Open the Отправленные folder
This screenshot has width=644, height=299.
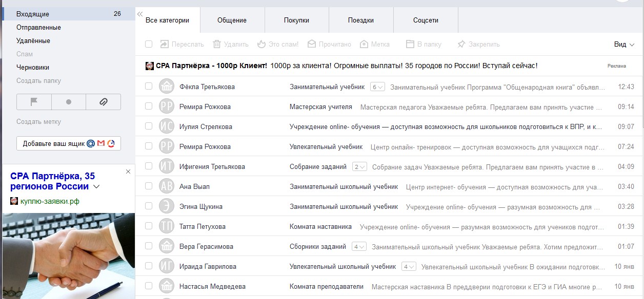coord(38,28)
